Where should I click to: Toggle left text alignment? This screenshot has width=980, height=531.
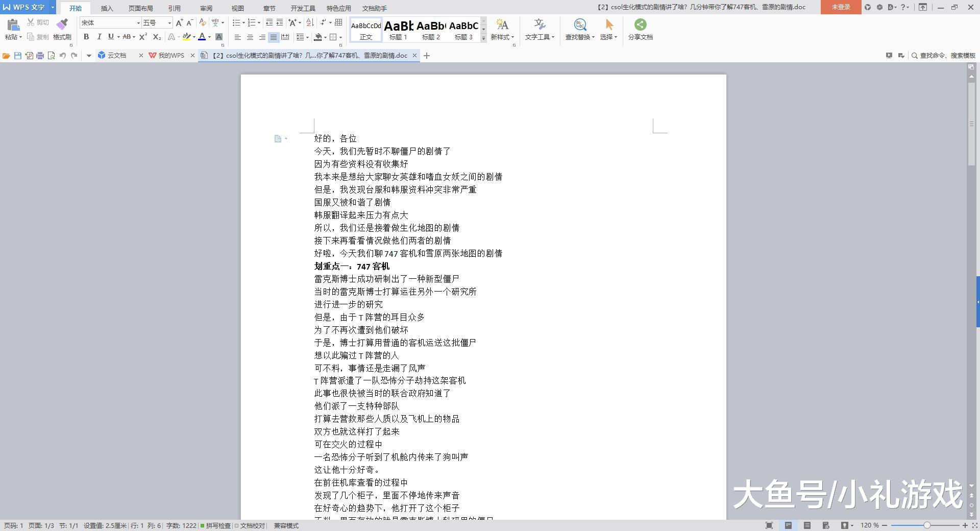pos(237,37)
